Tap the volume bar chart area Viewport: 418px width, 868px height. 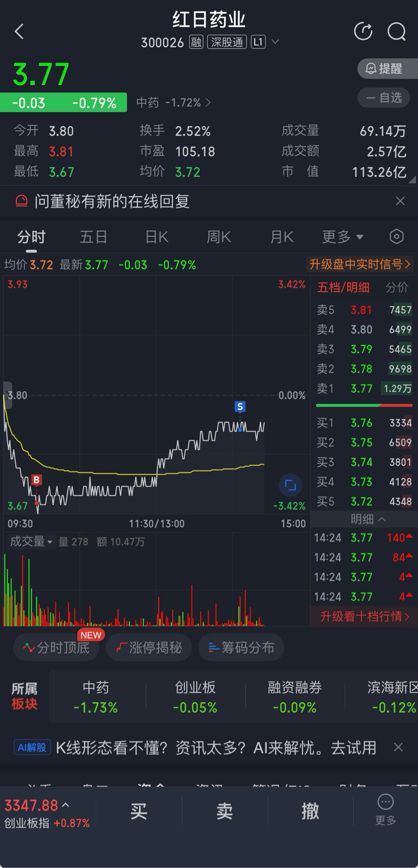coord(156,589)
